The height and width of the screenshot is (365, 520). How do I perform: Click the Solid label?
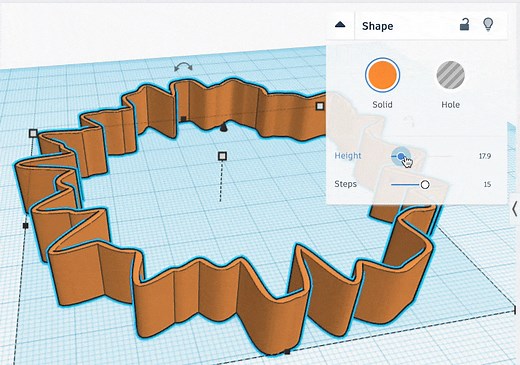(382, 105)
